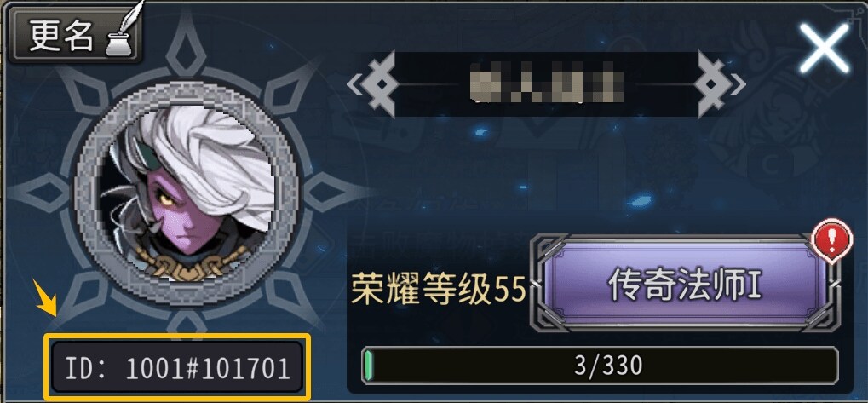Click the 3/330 experience progress bar
The width and height of the screenshot is (868, 403).
coord(600,366)
